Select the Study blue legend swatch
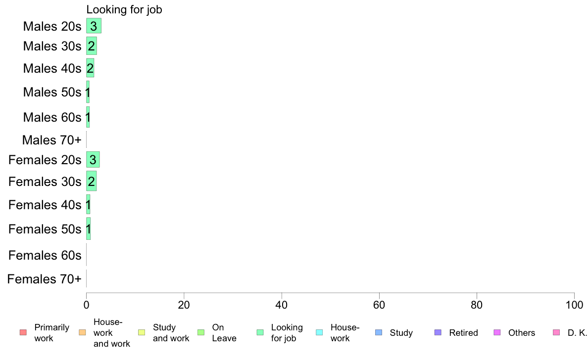 379,332
